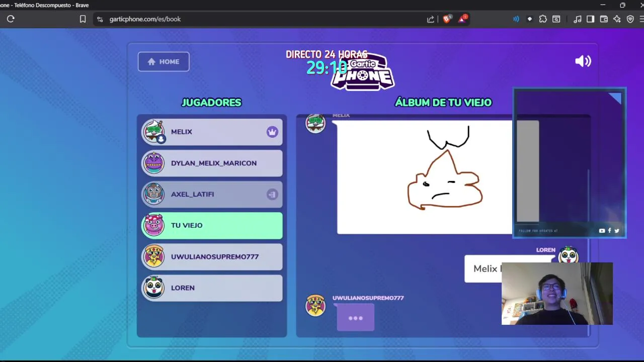Bookmark this page with the bookmark icon

tap(83, 19)
